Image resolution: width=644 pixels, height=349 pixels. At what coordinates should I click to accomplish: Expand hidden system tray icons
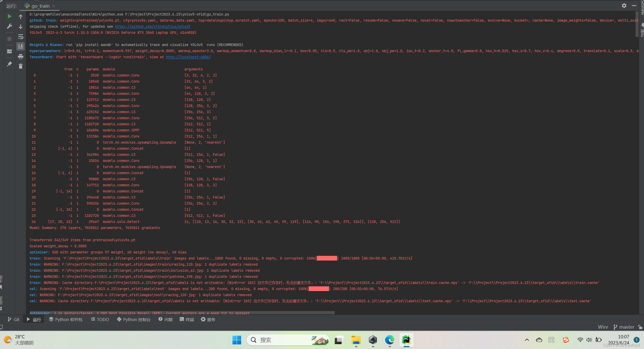click(x=526, y=340)
